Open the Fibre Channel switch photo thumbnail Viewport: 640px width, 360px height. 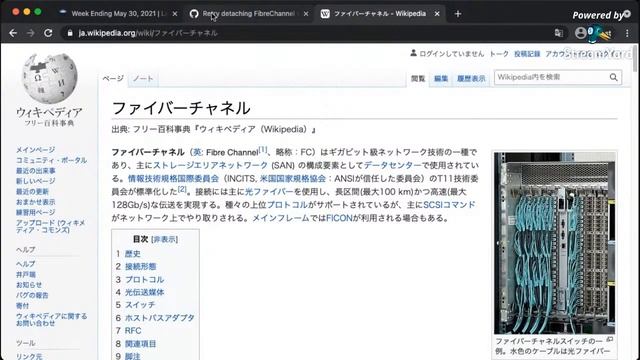coord(554,243)
